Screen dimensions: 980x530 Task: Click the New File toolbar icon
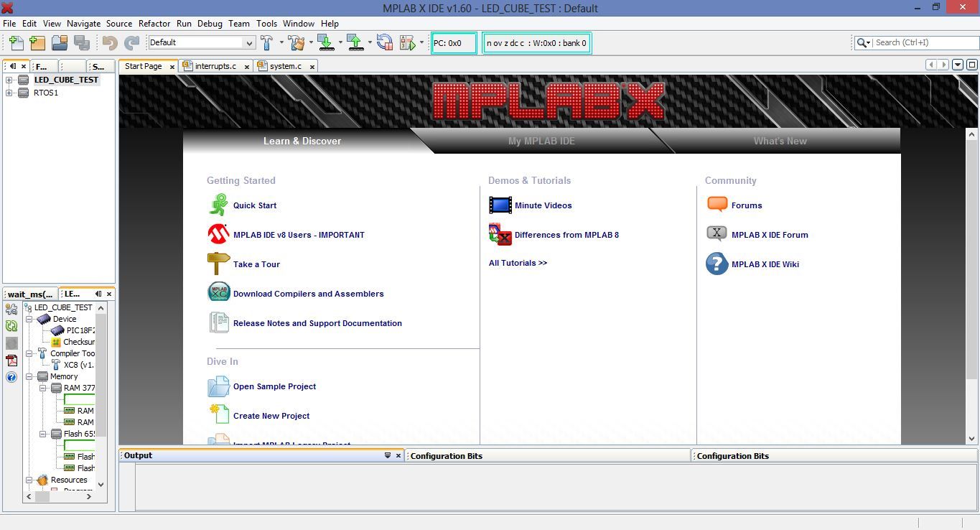[x=16, y=43]
